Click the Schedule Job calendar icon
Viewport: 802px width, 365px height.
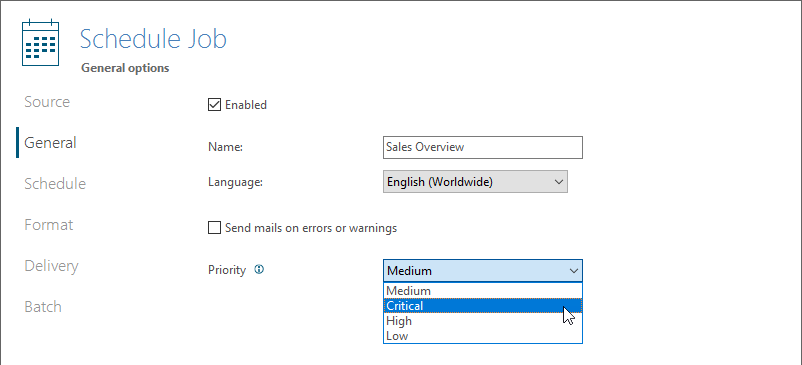point(40,42)
